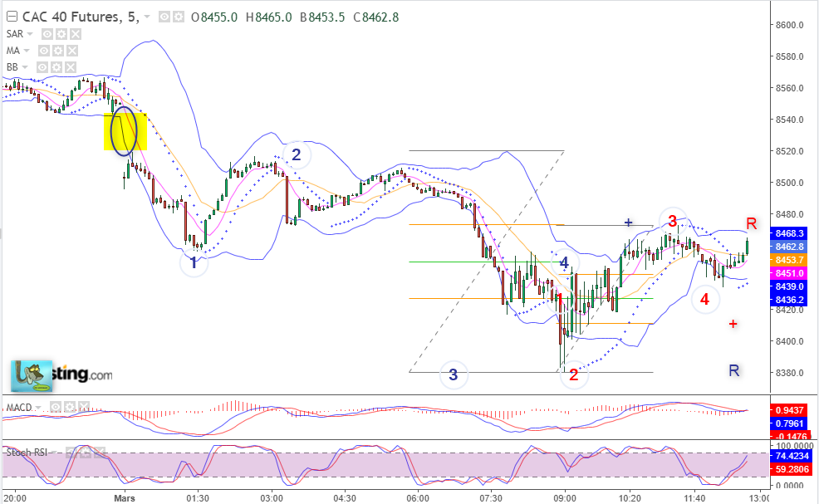
Task: Select the MACD indicator label
Action: coord(19,408)
